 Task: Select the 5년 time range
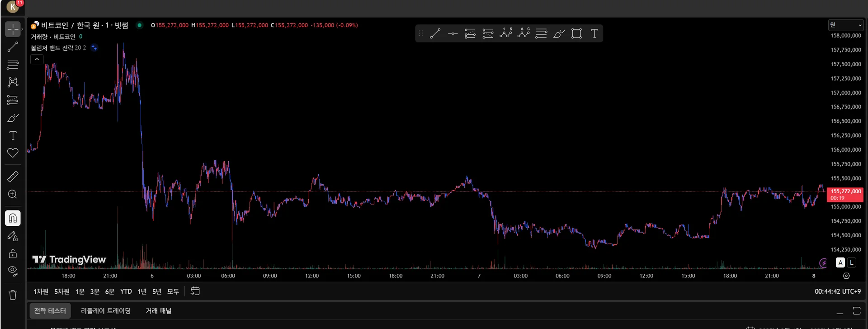(157, 291)
